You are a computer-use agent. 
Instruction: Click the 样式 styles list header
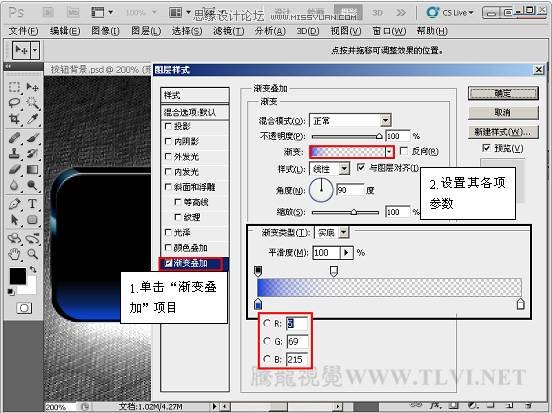[x=195, y=95]
